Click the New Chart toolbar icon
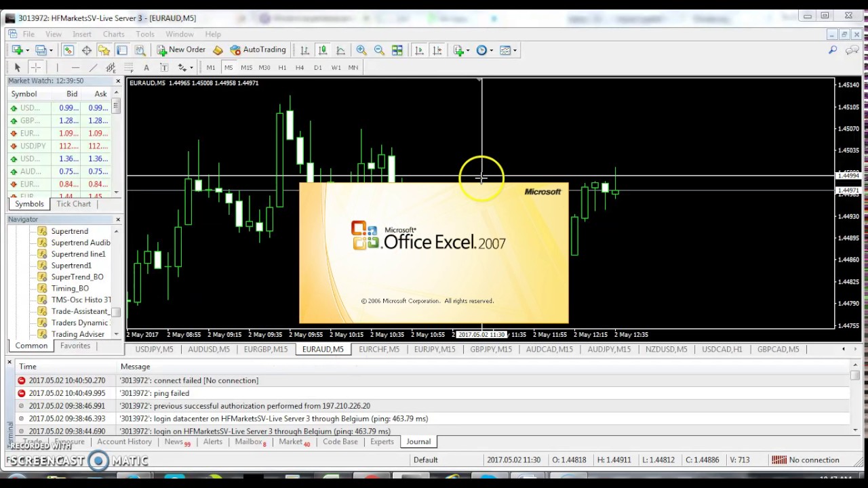The height and width of the screenshot is (488, 868). tap(17, 50)
